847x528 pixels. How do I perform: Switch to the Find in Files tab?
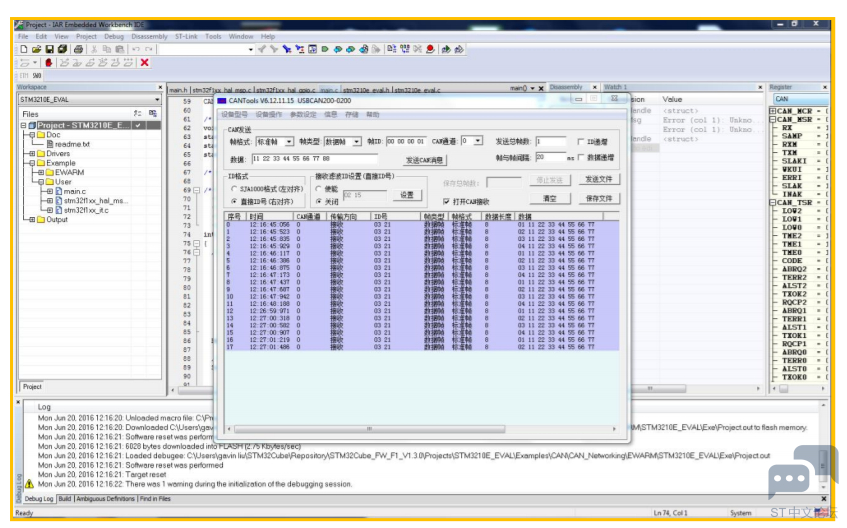155,498
